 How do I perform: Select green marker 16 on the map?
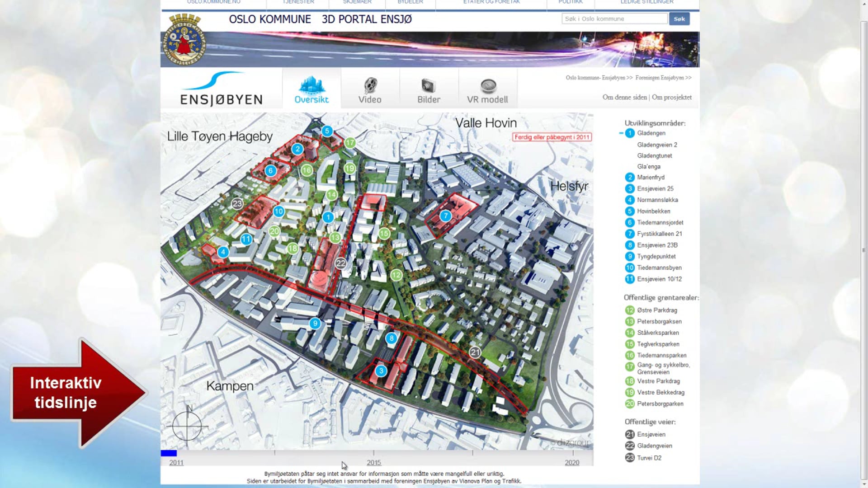point(307,170)
